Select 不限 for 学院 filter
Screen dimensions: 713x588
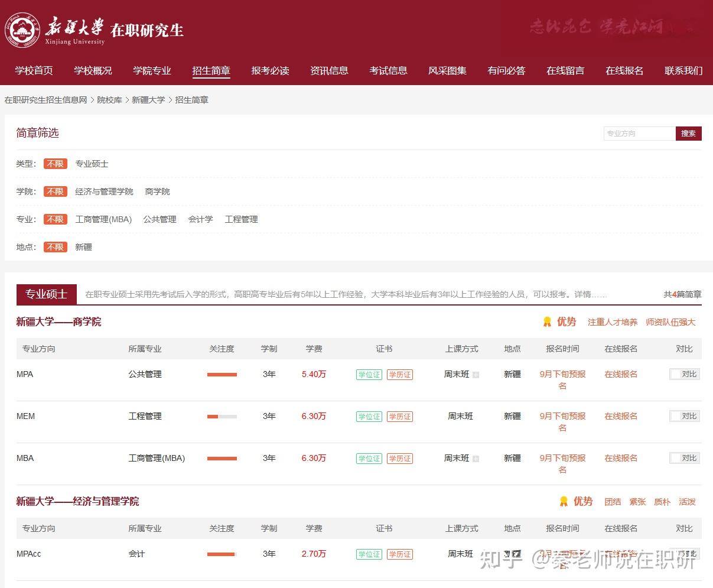tap(56, 191)
